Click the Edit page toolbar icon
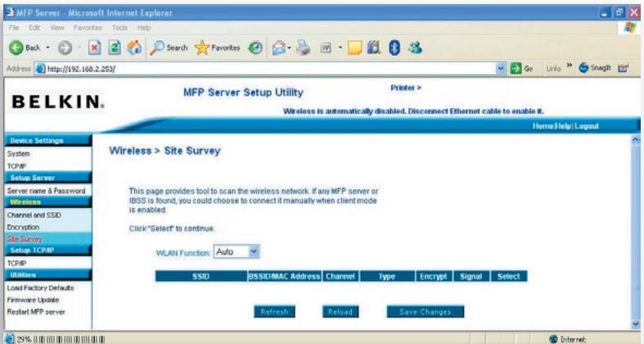The height and width of the screenshot is (344, 644). tap(326, 48)
